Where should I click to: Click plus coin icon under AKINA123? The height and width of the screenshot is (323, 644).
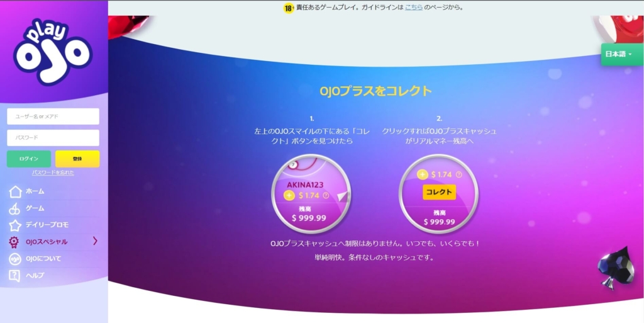289,196
